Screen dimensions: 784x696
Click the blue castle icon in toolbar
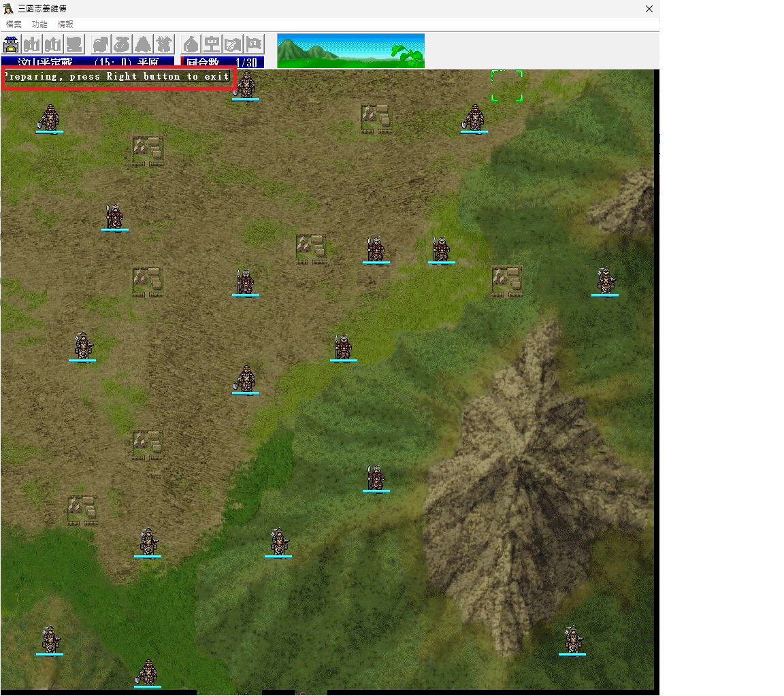[x=12, y=44]
